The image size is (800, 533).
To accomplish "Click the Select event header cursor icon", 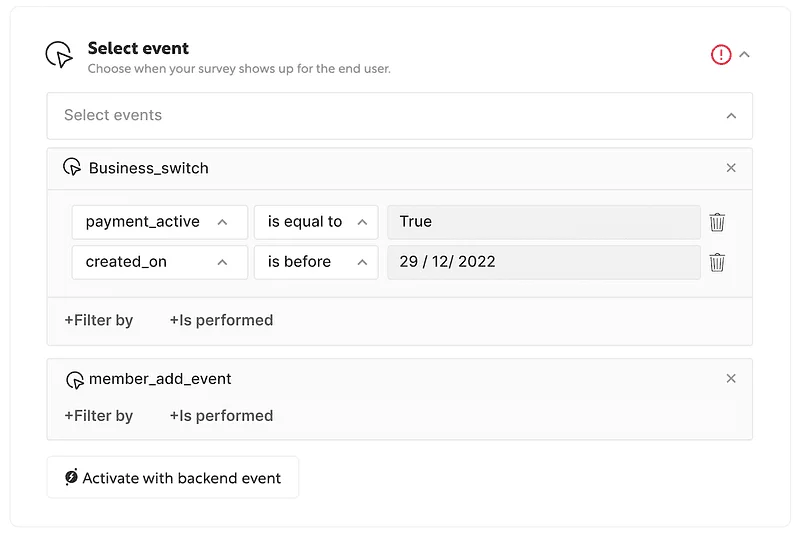I will click(60, 55).
